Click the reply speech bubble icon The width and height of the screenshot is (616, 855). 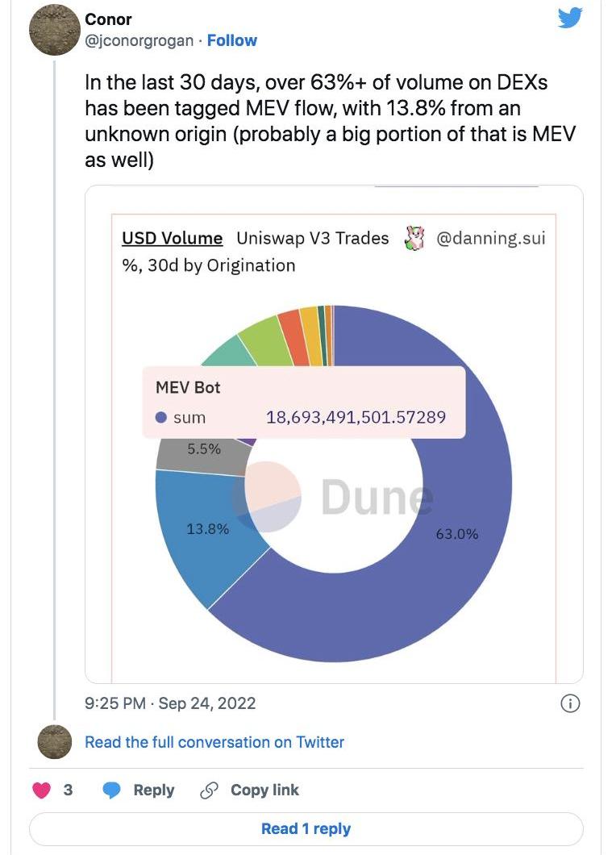coord(112,790)
